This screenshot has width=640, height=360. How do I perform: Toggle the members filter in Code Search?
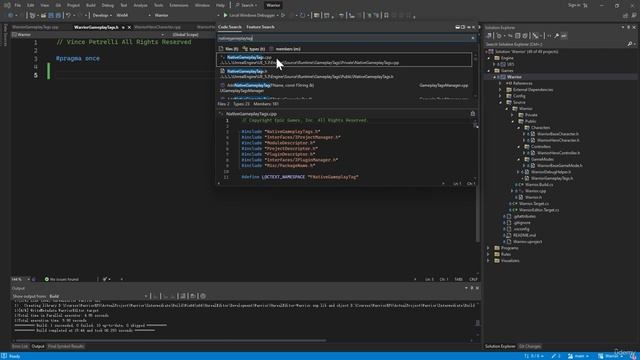point(284,49)
